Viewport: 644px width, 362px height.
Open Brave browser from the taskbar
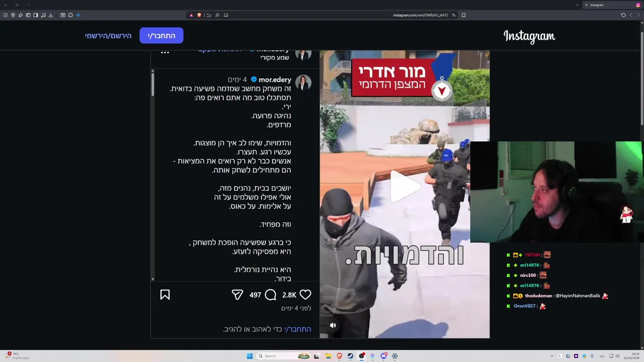click(x=339, y=356)
